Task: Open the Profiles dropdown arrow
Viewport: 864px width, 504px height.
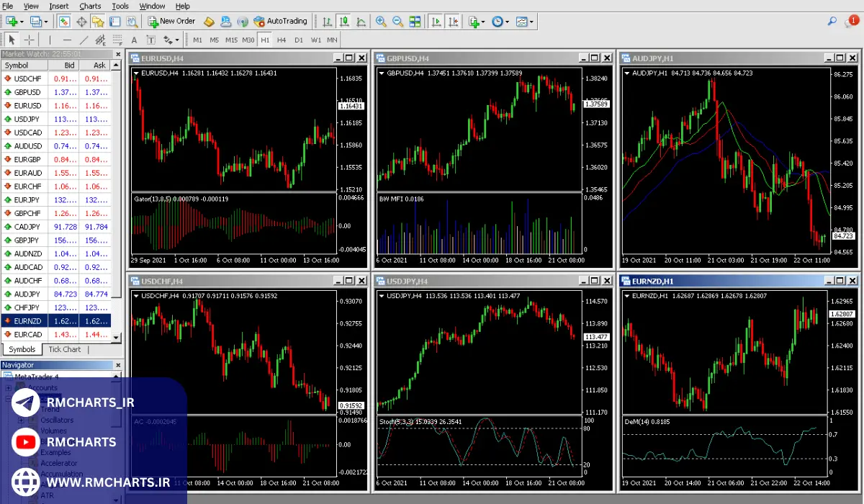Action: pyautogui.click(x=45, y=22)
